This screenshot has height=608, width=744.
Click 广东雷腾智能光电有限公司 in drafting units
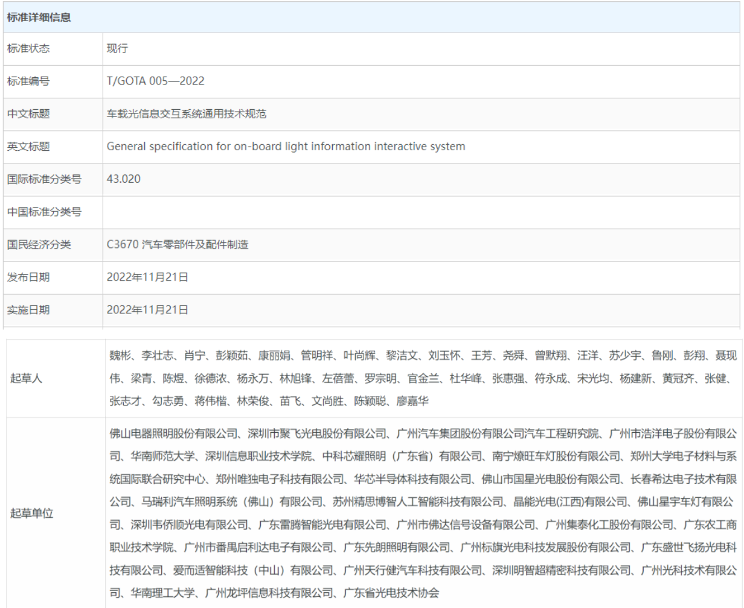coord(323,525)
